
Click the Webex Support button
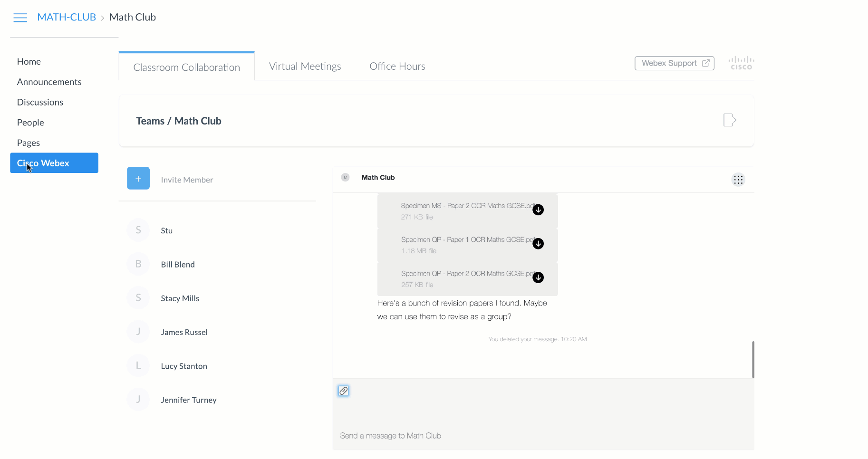675,63
